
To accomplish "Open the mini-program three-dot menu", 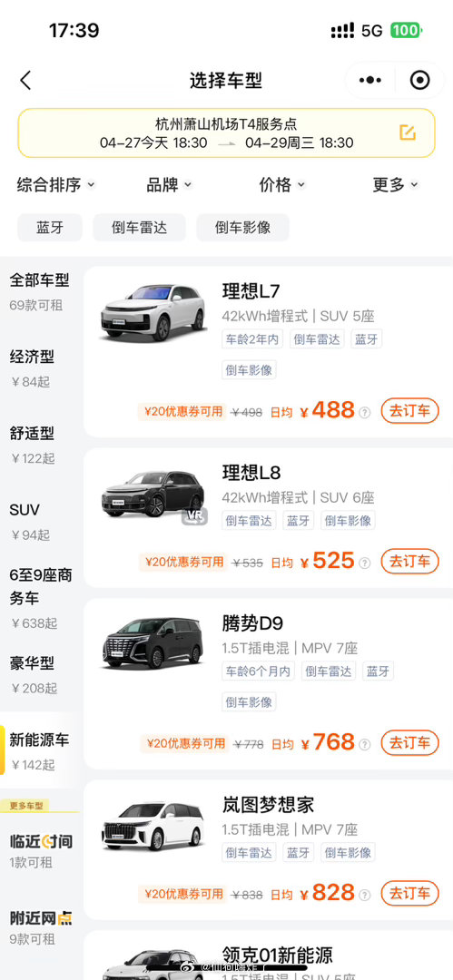I will 370,81.
